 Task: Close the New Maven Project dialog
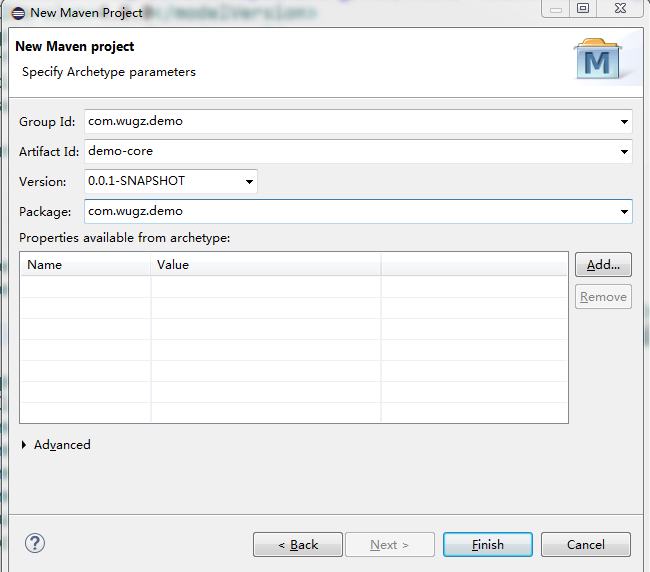point(620,8)
